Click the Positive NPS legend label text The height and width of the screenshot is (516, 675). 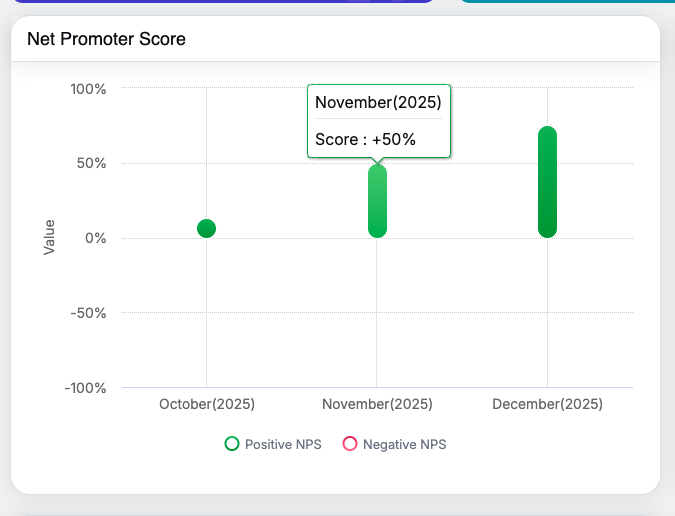[x=283, y=445]
